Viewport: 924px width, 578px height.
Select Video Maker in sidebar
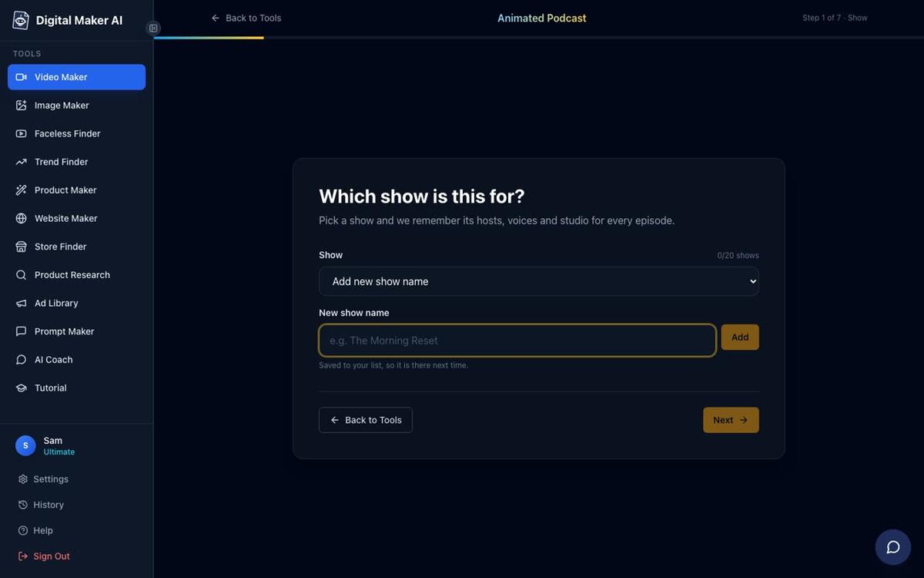[x=76, y=77]
